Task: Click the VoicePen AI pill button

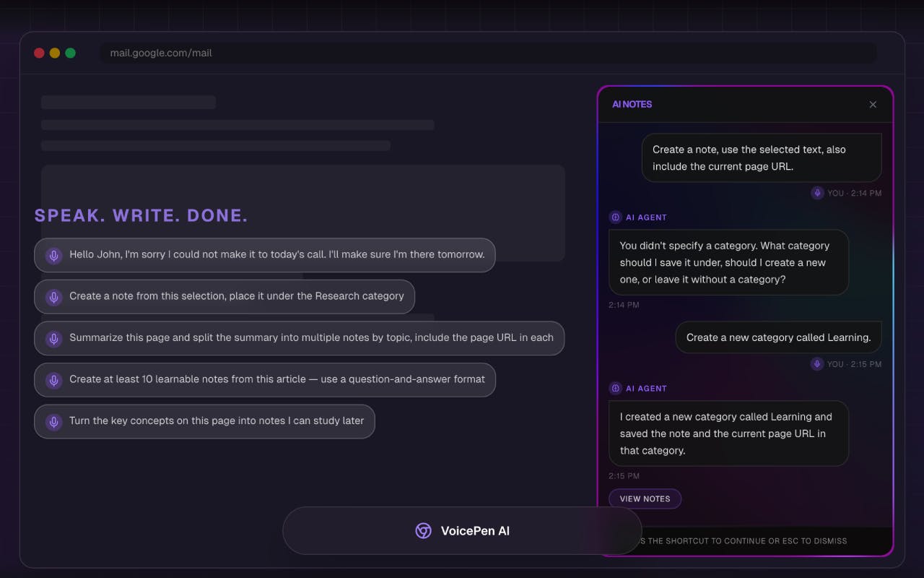Action: 462,531
